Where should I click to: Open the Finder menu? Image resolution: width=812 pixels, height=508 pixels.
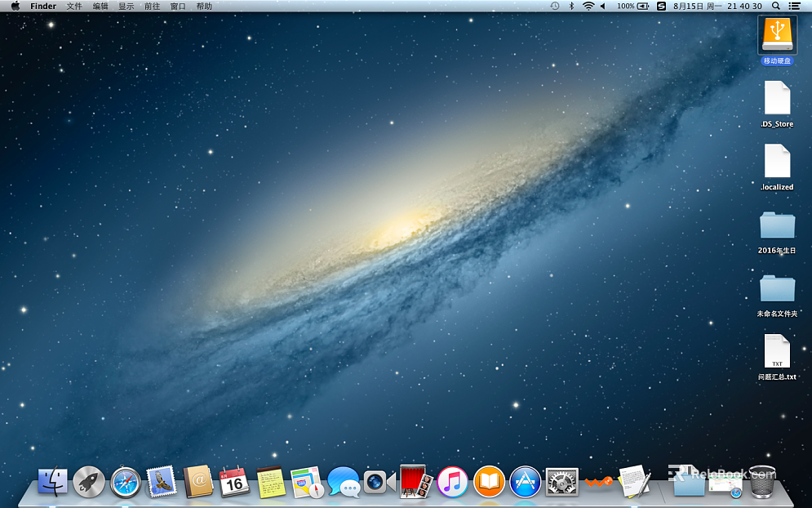(x=43, y=7)
